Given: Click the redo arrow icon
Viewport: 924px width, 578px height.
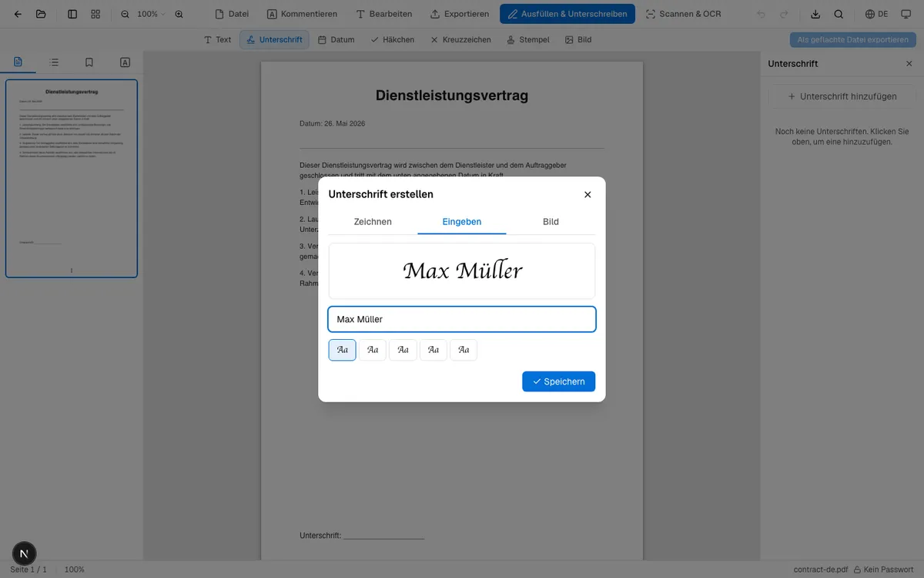Looking at the screenshot, I should (x=784, y=14).
